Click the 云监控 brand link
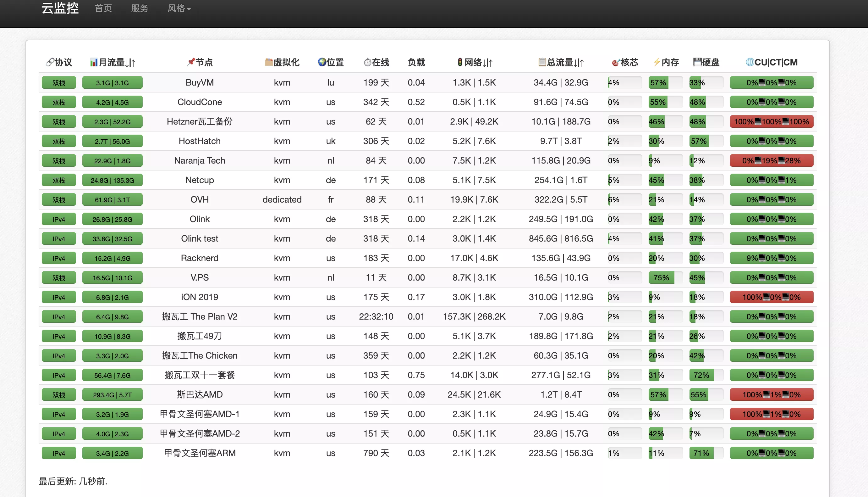This screenshot has width=868, height=497. 60,8
